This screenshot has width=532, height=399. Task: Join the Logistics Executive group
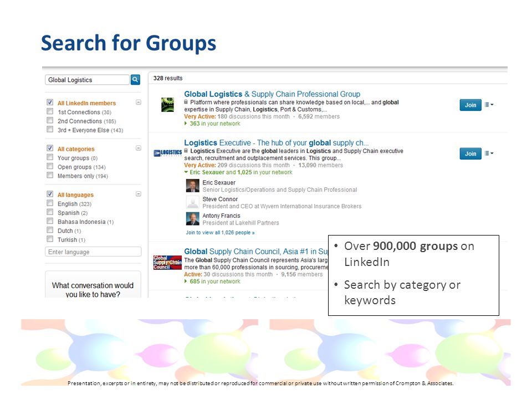point(470,154)
